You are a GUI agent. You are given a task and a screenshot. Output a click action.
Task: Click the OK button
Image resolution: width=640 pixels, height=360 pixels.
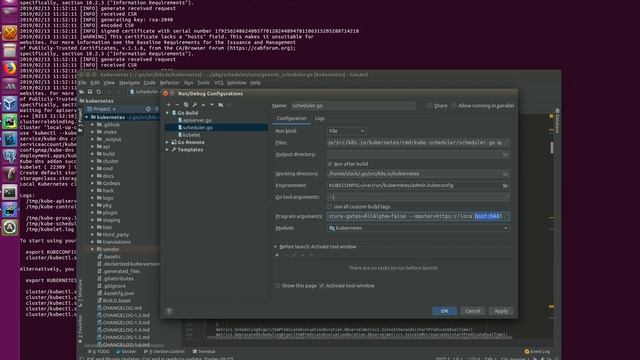pyautogui.click(x=444, y=311)
